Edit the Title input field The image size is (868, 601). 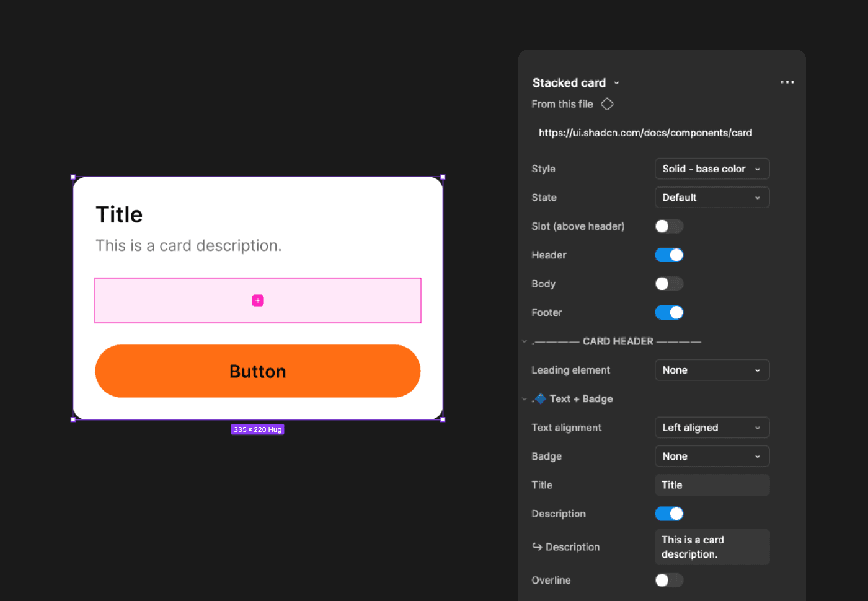point(712,485)
